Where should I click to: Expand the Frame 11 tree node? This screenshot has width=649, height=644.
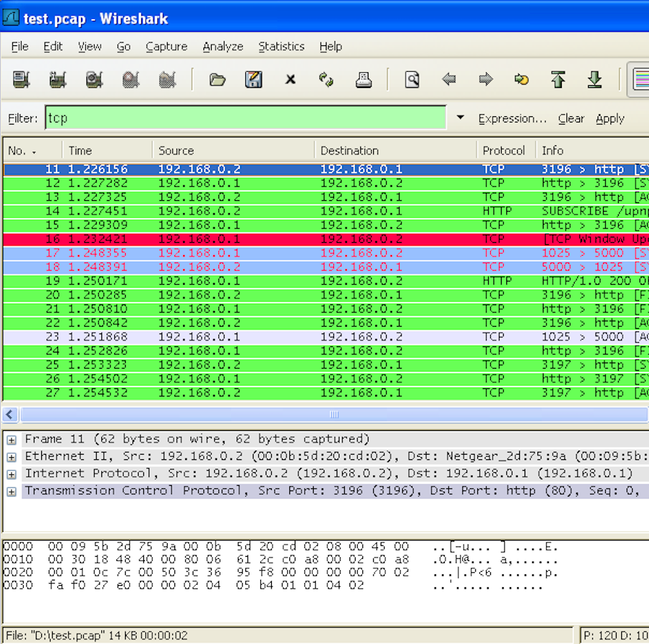pos(11,440)
